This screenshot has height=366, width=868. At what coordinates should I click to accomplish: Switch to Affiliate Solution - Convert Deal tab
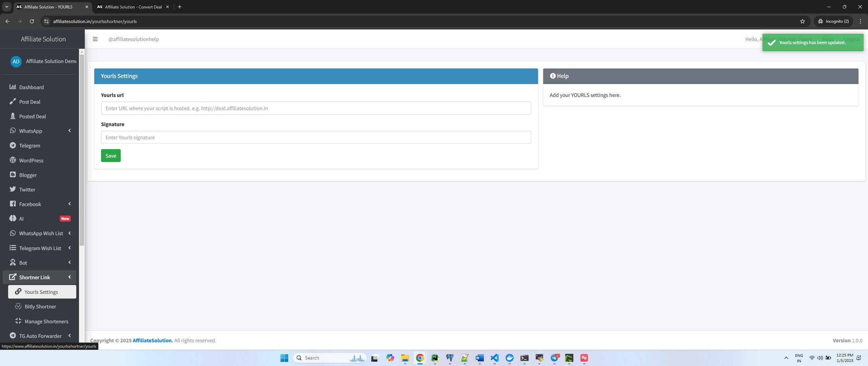tap(133, 7)
